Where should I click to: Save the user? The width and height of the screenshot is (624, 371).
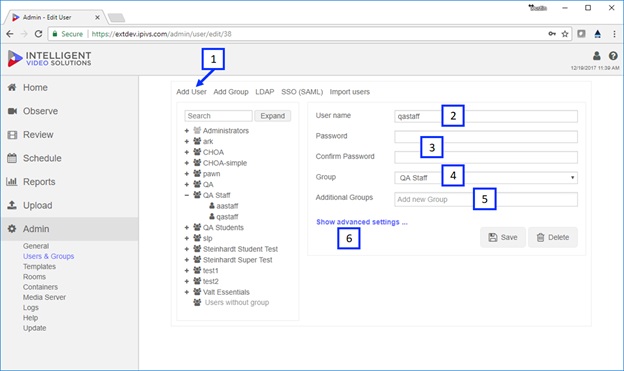pyautogui.click(x=503, y=237)
